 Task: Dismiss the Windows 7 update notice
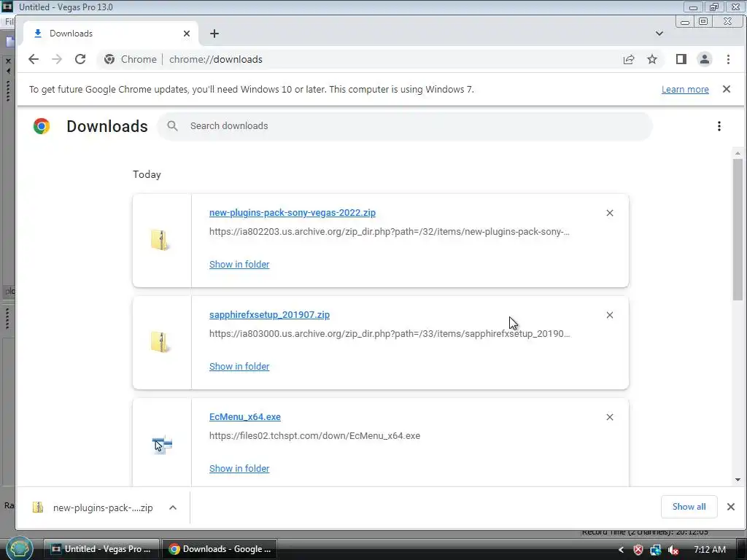point(727,89)
